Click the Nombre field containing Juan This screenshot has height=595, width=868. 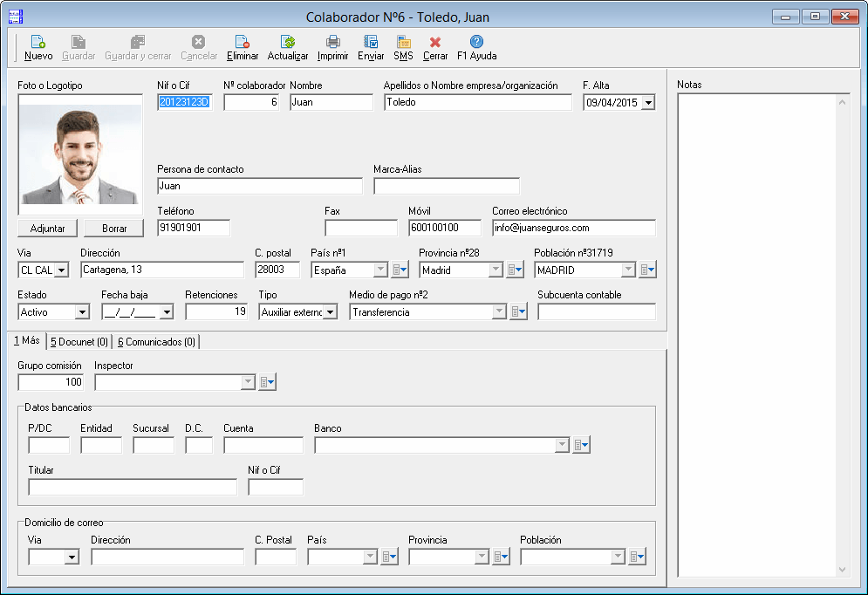pyautogui.click(x=331, y=102)
